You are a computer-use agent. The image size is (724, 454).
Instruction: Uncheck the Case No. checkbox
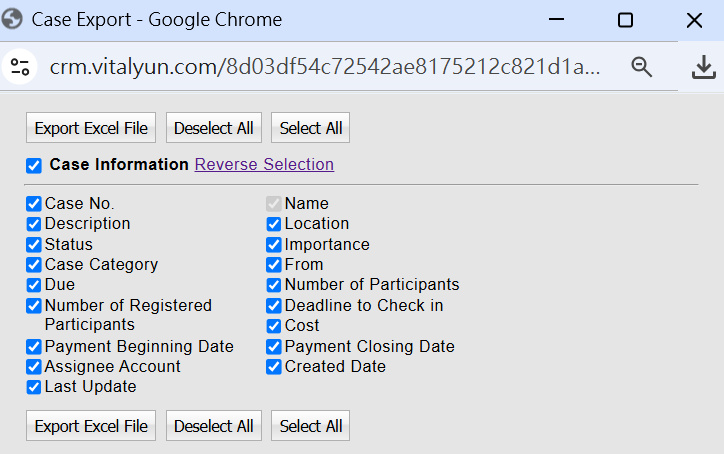pos(34,204)
